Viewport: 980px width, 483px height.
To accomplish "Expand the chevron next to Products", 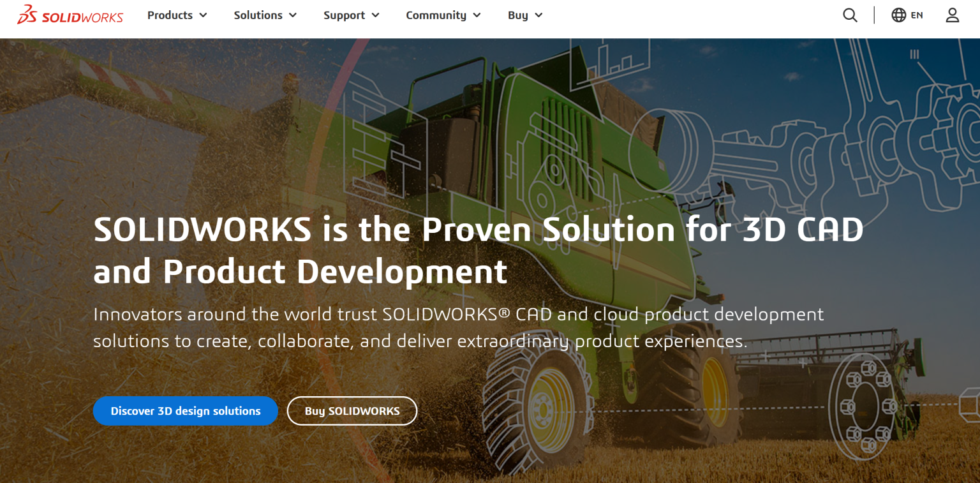I will point(204,15).
